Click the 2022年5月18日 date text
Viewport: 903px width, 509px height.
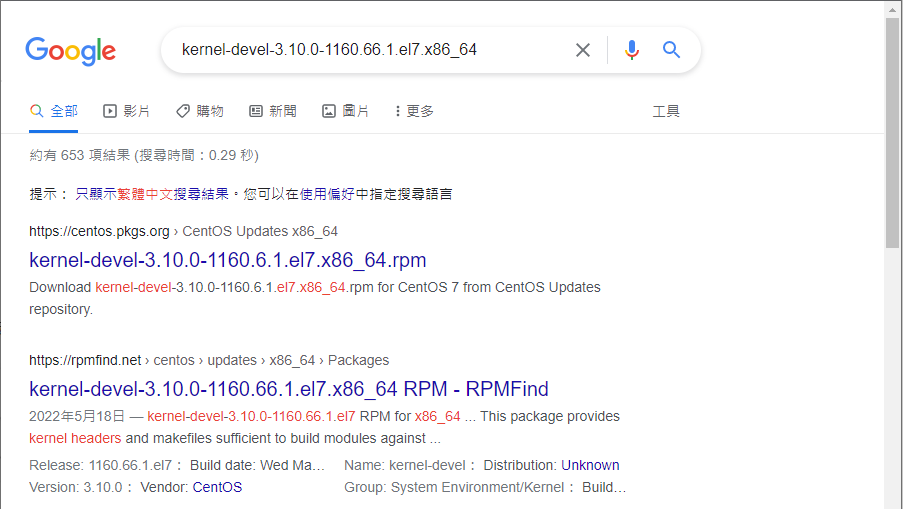(77, 416)
